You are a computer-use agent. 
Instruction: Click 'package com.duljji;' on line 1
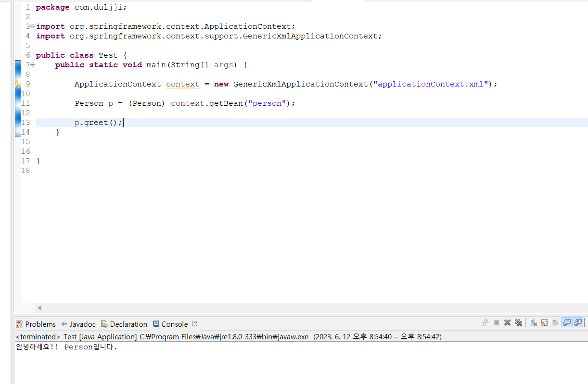(81, 7)
